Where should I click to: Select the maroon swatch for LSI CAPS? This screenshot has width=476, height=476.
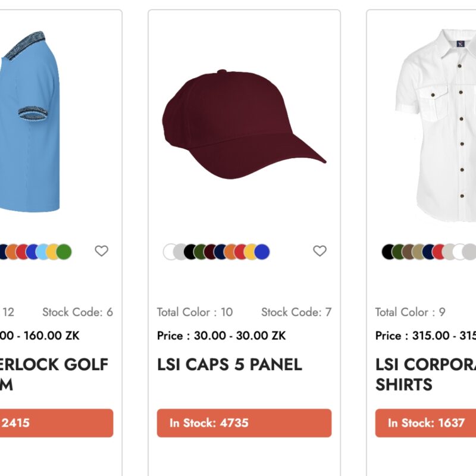(x=209, y=251)
